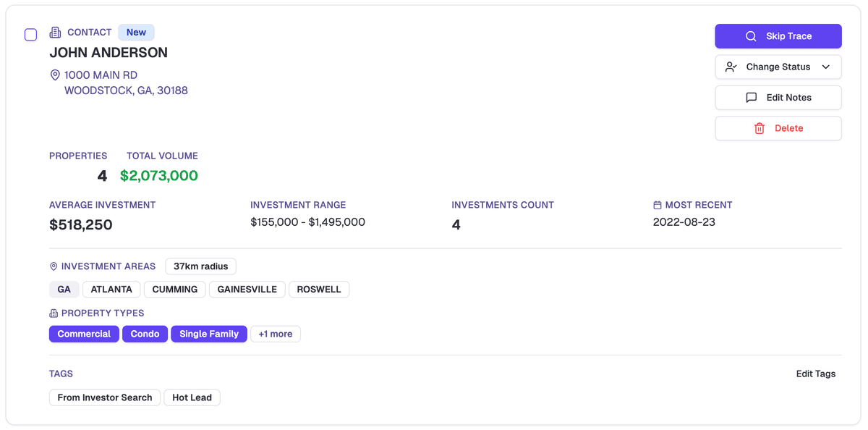Click the From Investor Search tag
The image size is (868, 430).
[x=104, y=397]
